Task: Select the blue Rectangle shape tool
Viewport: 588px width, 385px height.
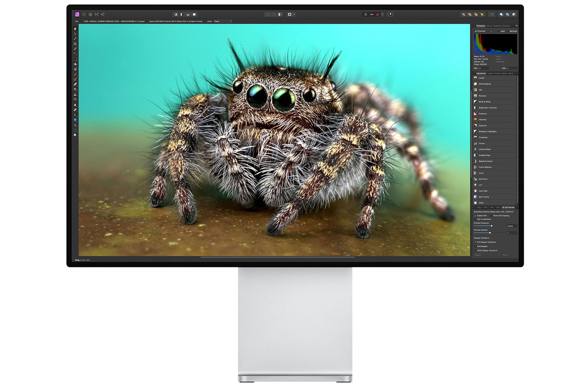Action: point(75,120)
